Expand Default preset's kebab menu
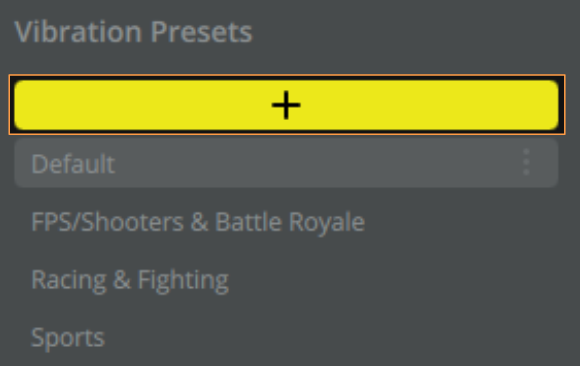 (x=526, y=162)
